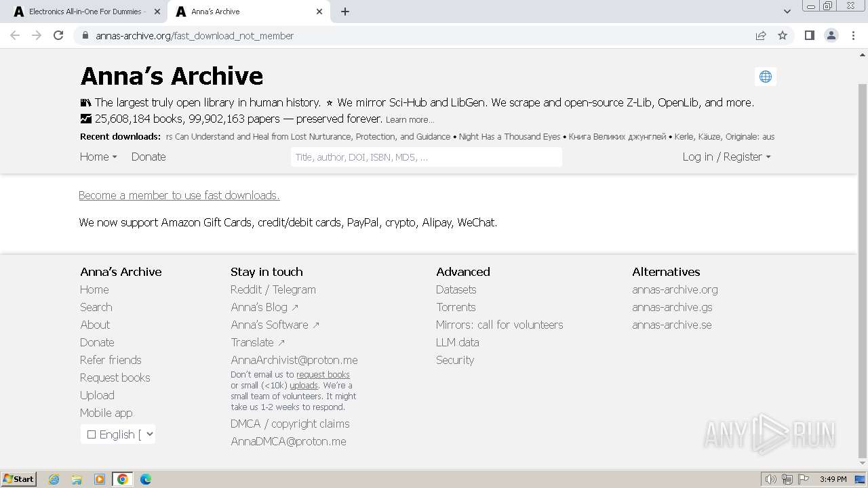Click the address bar URL
The image size is (868, 488).
click(195, 35)
